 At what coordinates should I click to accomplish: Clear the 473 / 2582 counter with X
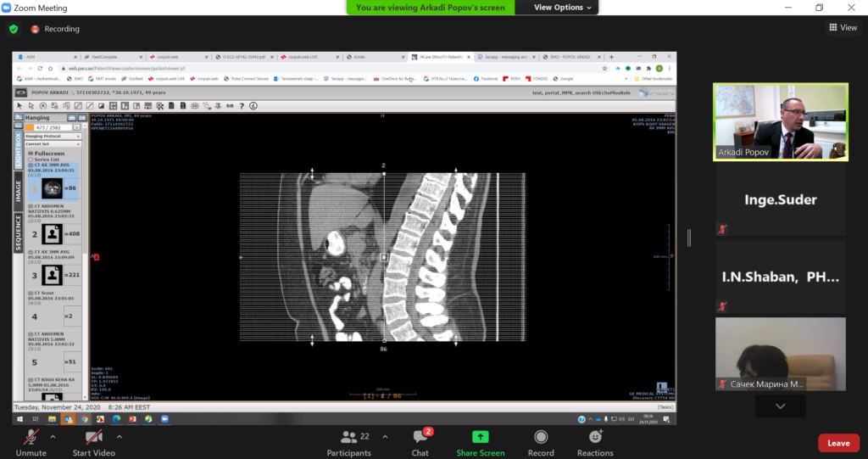(x=76, y=127)
